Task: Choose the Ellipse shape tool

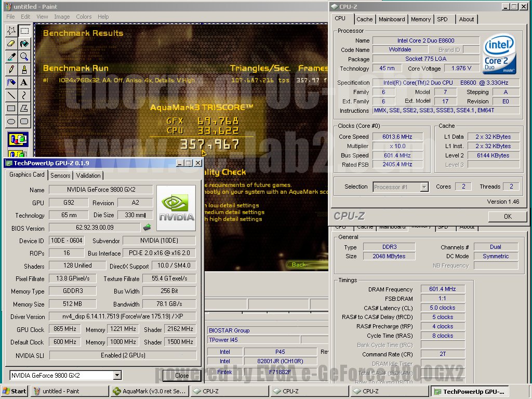Action: (x=11, y=121)
